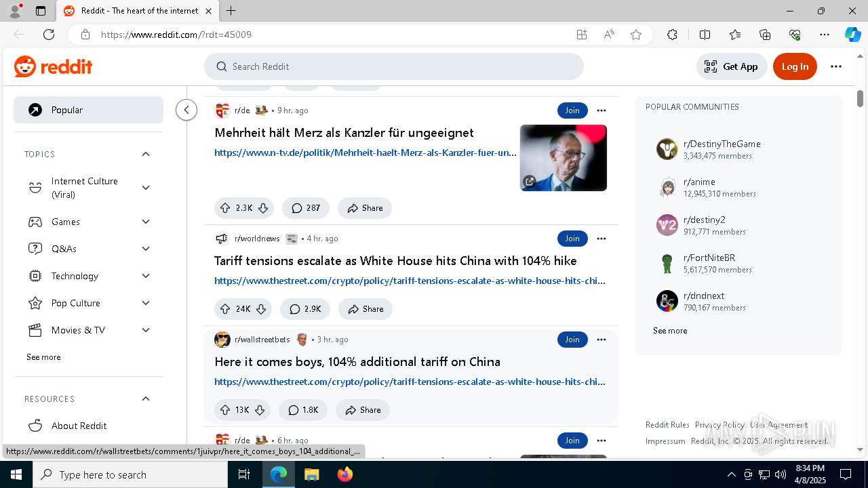868x488 pixels.
Task: Collapse the RESOURCES section
Action: click(146, 399)
